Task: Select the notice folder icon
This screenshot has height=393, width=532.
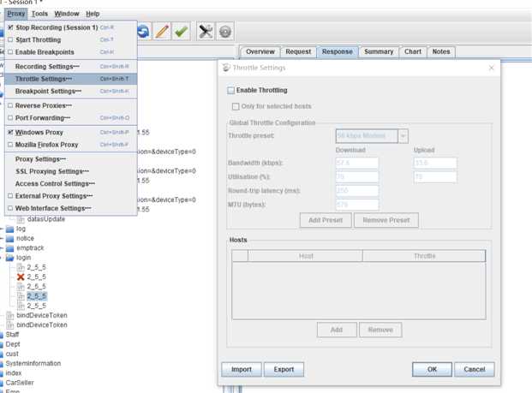Action: click(x=9, y=238)
